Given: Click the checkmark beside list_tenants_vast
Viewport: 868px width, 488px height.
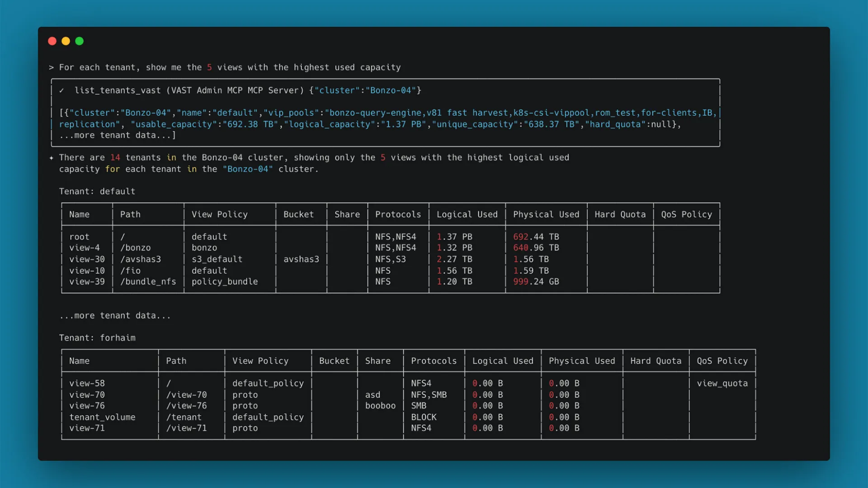Looking at the screenshot, I should coord(62,90).
